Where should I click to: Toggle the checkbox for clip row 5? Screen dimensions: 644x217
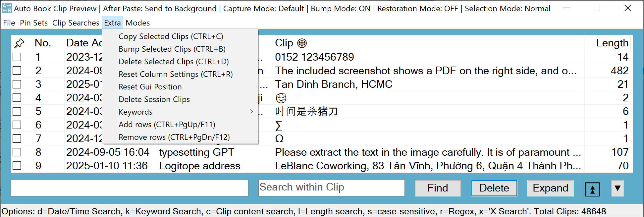pos(17,112)
